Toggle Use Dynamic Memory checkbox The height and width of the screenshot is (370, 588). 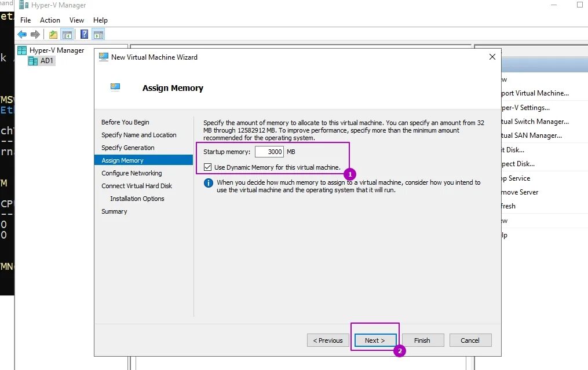click(x=208, y=167)
